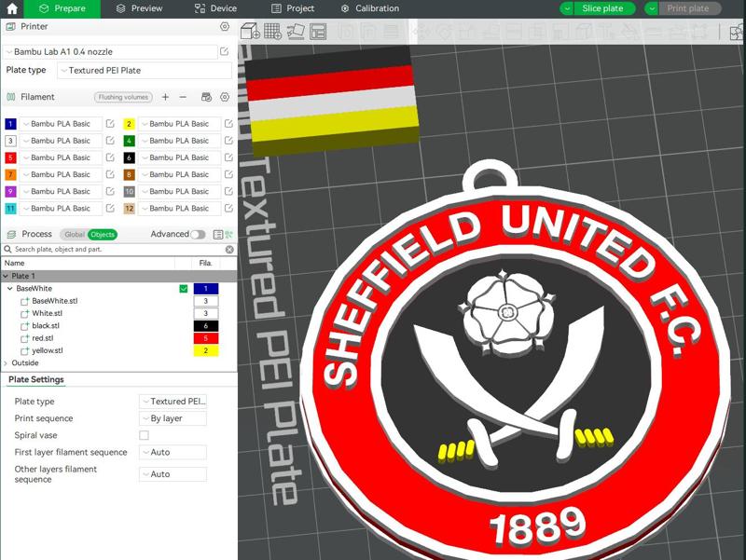The width and height of the screenshot is (746, 560).
Task: Select the Auto-arrange objects icon
Action: pyautogui.click(x=295, y=31)
